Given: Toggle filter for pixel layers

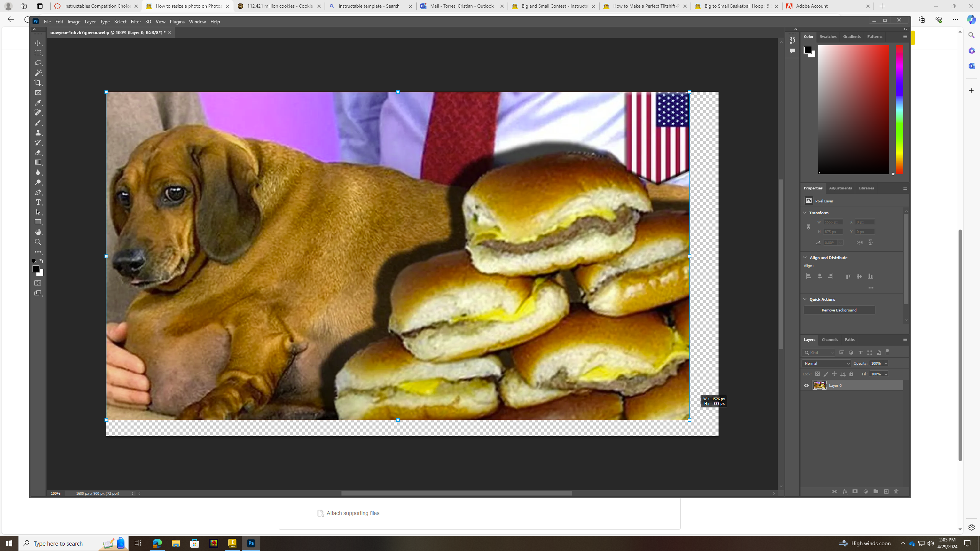Looking at the screenshot, I should pos(842,352).
